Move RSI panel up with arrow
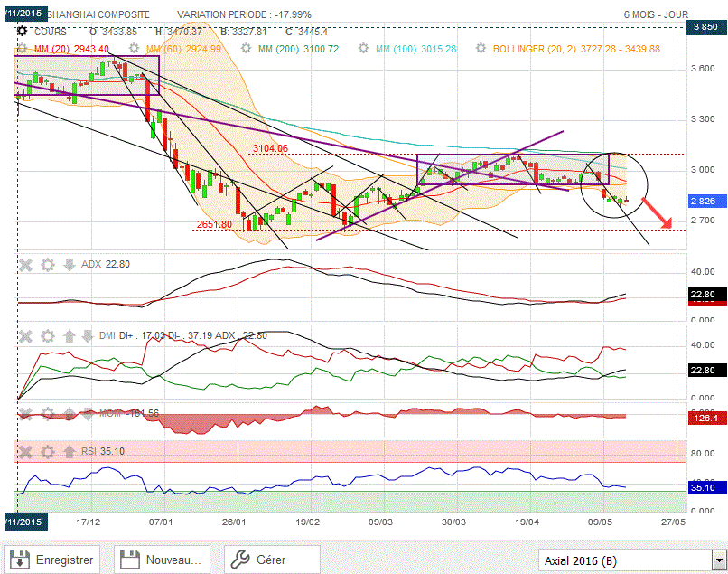This screenshot has width=728, height=574. 70,452
